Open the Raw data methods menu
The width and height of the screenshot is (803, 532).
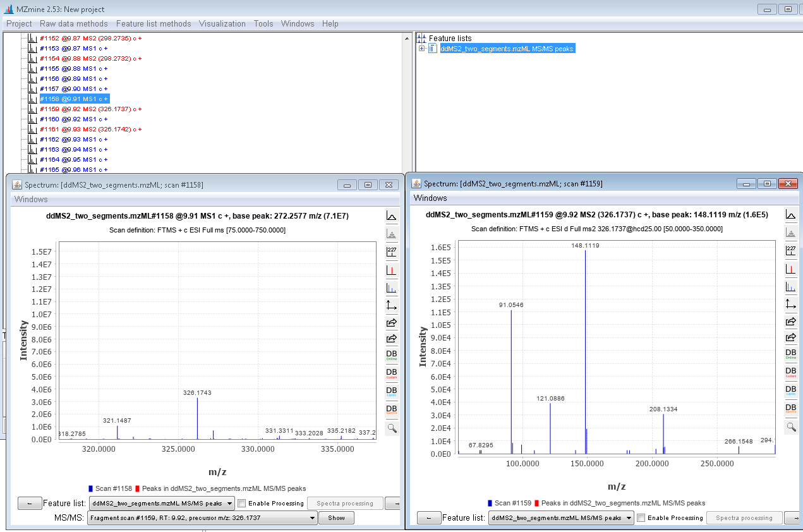pyautogui.click(x=74, y=23)
